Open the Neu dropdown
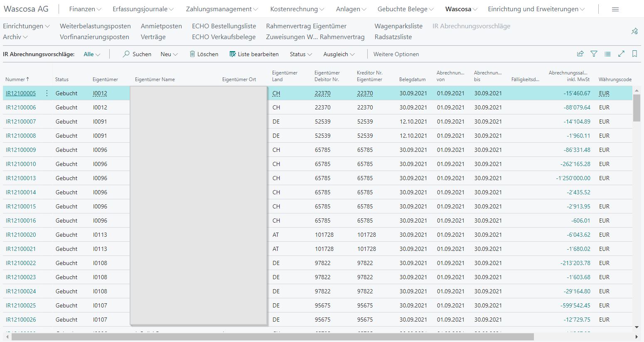 (x=169, y=54)
